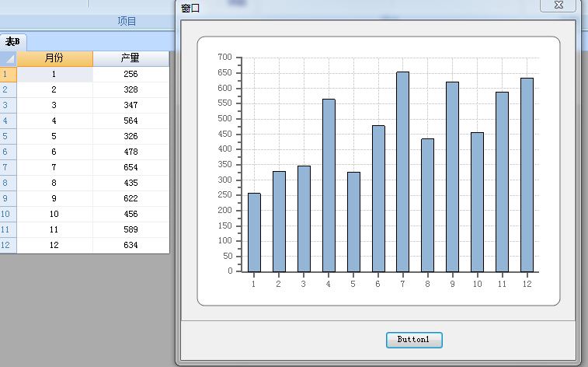This screenshot has height=367, width=588.
Task: Click the chart bar for month 10
Action: click(478, 202)
